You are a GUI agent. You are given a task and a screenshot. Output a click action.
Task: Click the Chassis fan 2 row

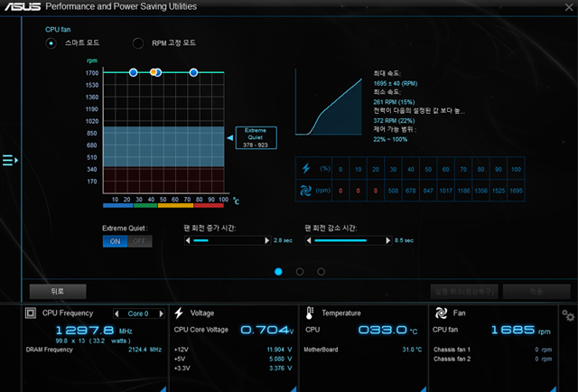point(493,359)
